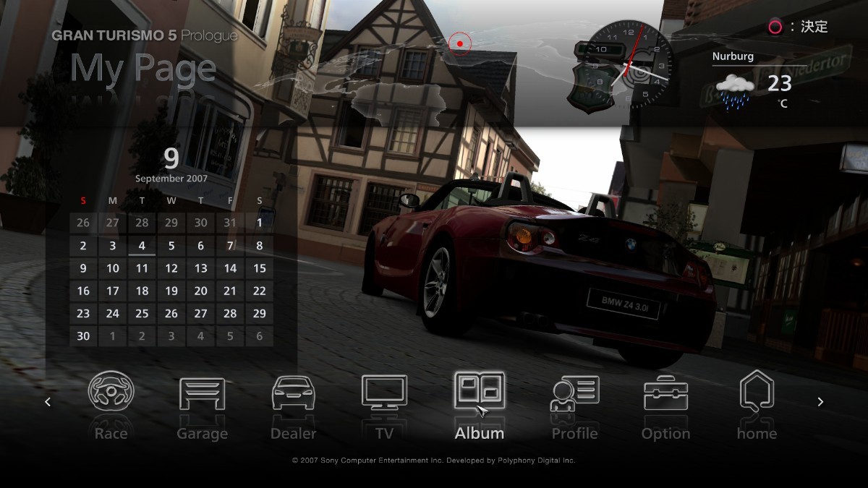Open the TV monitor icon
The image size is (868, 488).
coord(384,393)
